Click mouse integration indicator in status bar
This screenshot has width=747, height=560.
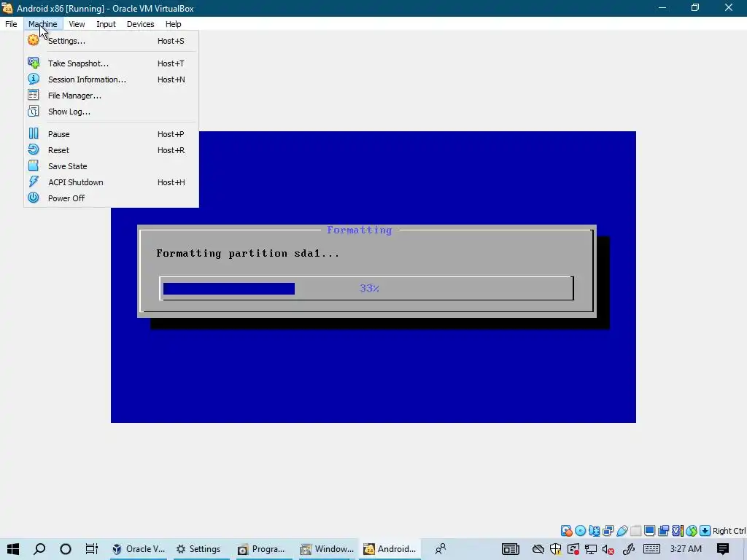pyautogui.click(x=692, y=531)
